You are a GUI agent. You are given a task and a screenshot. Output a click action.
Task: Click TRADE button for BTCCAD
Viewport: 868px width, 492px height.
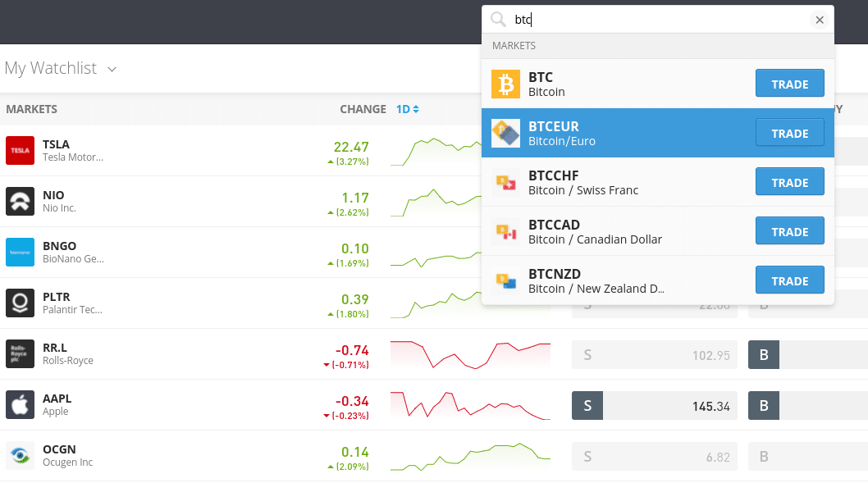coord(790,232)
